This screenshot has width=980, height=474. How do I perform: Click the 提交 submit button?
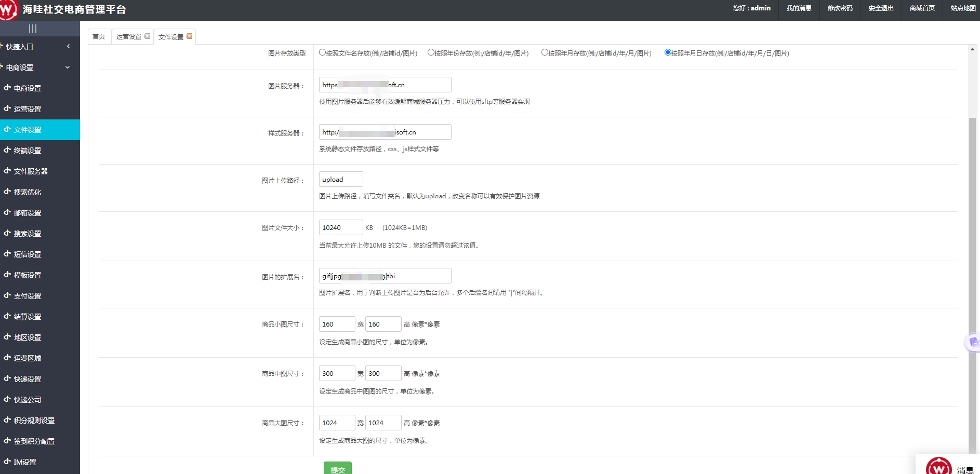(x=338, y=469)
